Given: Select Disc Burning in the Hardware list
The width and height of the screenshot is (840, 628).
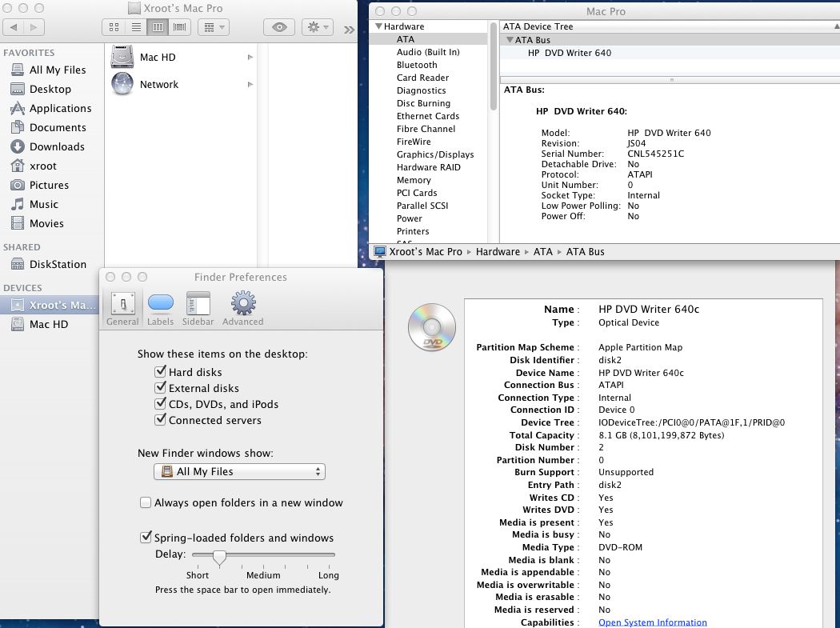Looking at the screenshot, I should (423, 103).
